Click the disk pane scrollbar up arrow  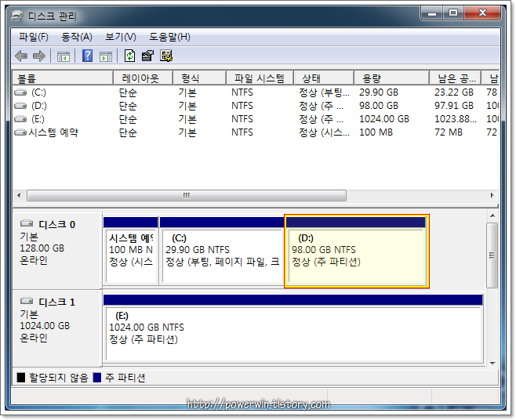492,215
